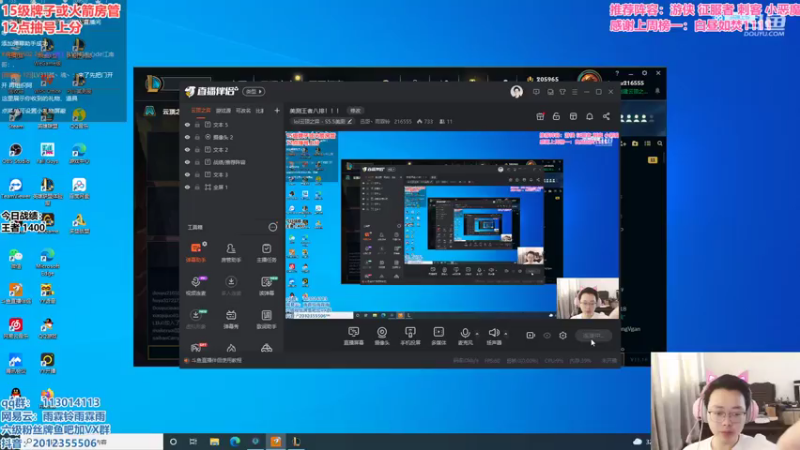This screenshot has width=800, height=450.
Task: Edit the lol云顶之弈 category label
Action: tap(322, 121)
